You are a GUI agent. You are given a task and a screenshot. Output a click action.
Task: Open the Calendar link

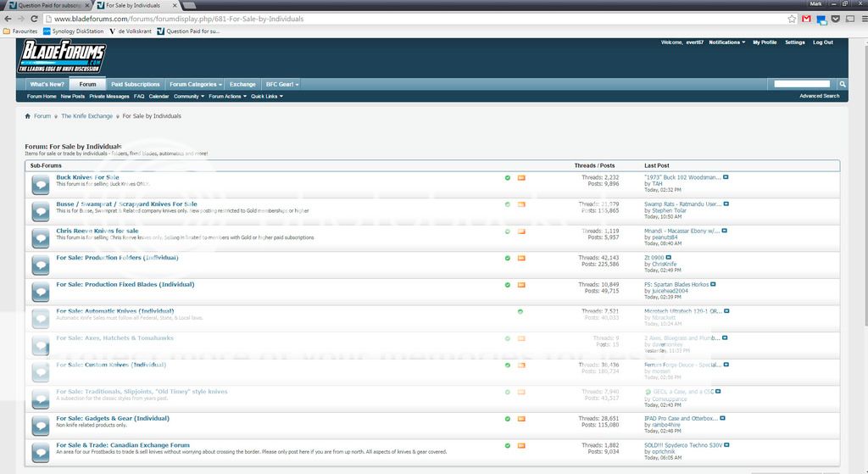point(159,97)
